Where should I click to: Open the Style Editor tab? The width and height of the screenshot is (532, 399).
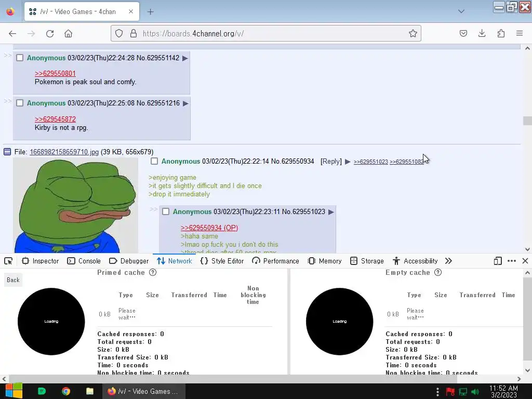(222, 261)
